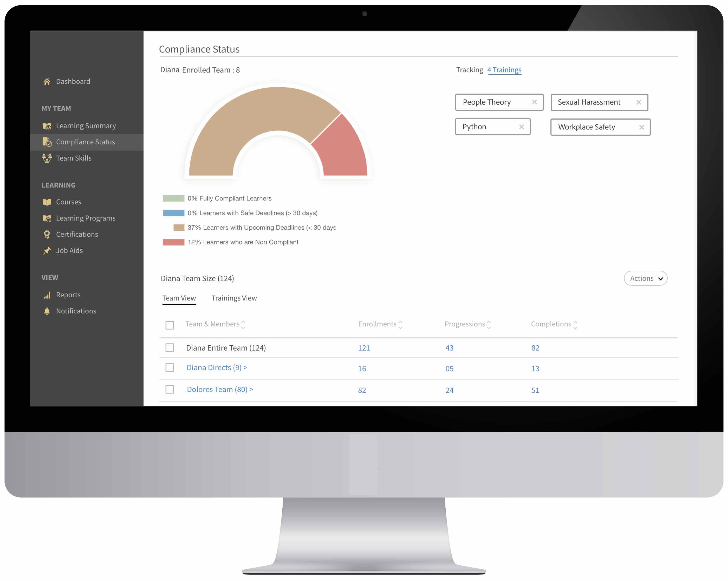Open Notifications menu item
Screen dimensions: 728x581
pyautogui.click(x=76, y=311)
